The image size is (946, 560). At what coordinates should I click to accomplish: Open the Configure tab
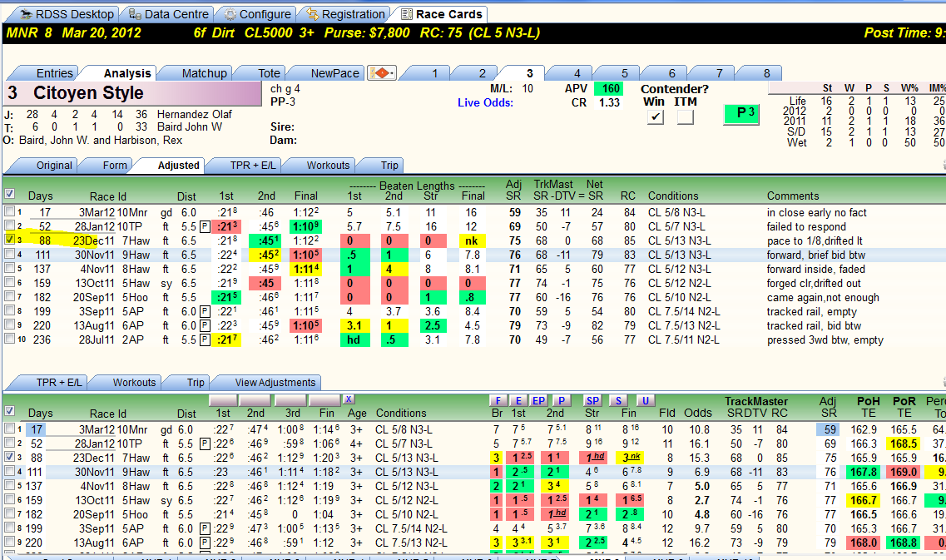click(258, 14)
